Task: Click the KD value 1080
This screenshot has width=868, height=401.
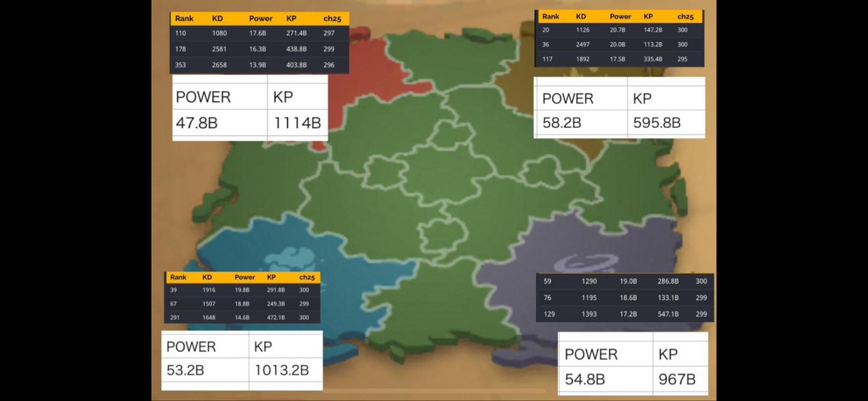Action: pos(220,33)
